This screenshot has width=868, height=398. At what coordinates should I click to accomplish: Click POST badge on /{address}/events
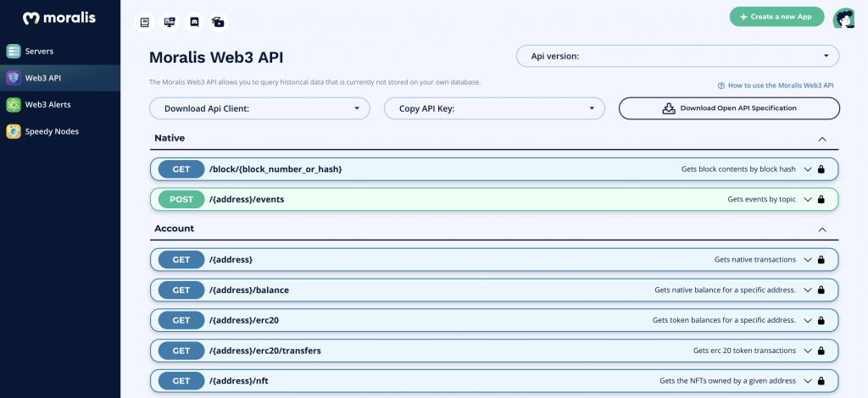(181, 199)
